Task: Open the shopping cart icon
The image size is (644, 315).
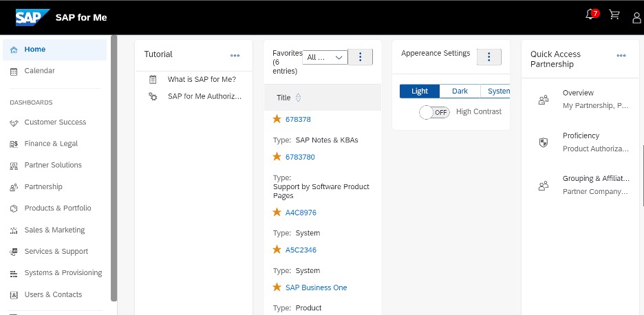Action: pyautogui.click(x=614, y=15)
